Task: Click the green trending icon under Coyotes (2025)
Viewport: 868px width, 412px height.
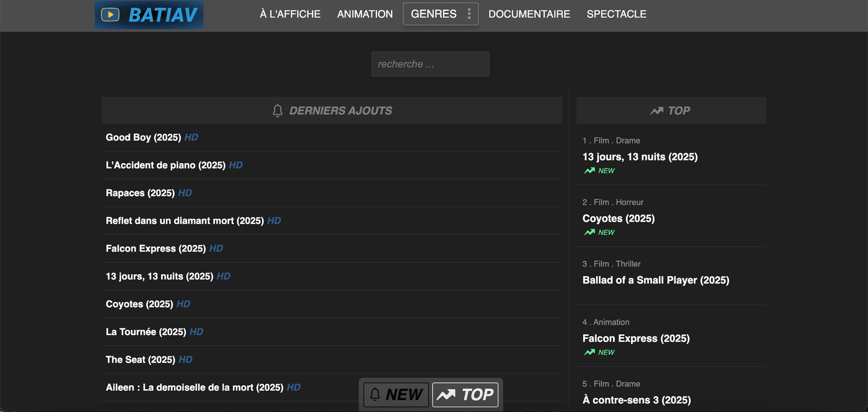Action: [590, 232]
